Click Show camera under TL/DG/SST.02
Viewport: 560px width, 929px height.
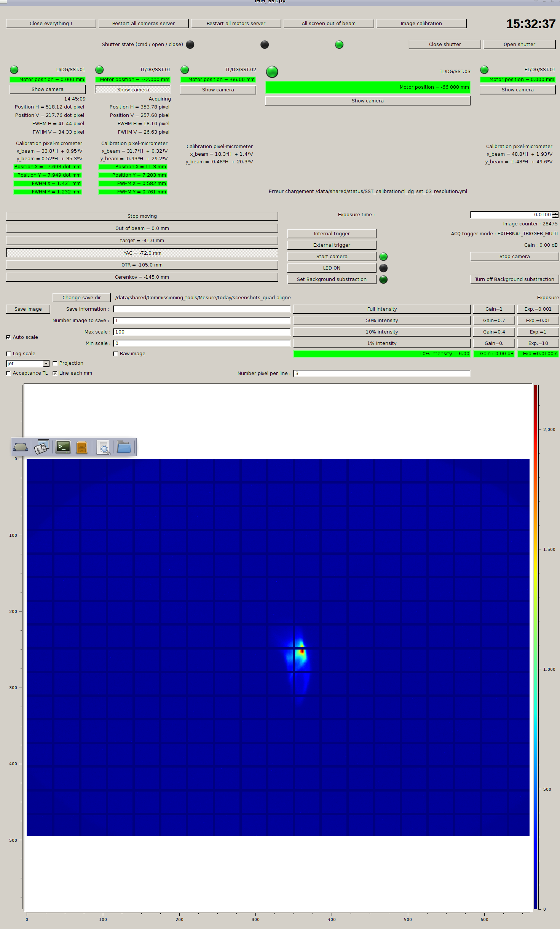(218, 90)
